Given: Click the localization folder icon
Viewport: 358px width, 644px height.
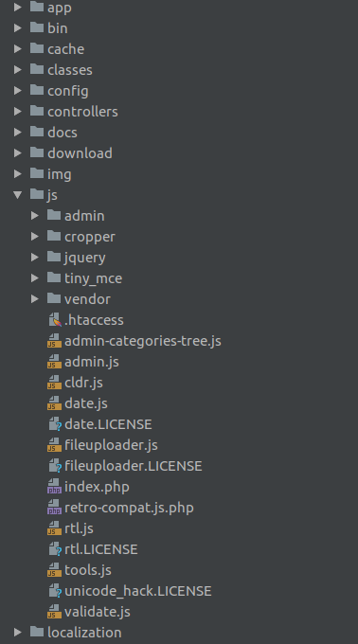Looking at the screenshot, I should [37, 632].
